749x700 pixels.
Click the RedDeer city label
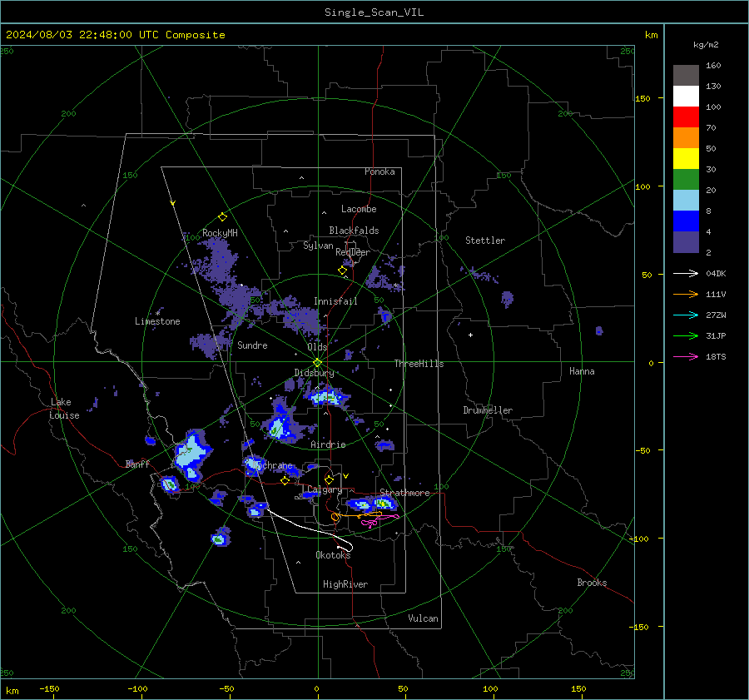click(353, 252)
